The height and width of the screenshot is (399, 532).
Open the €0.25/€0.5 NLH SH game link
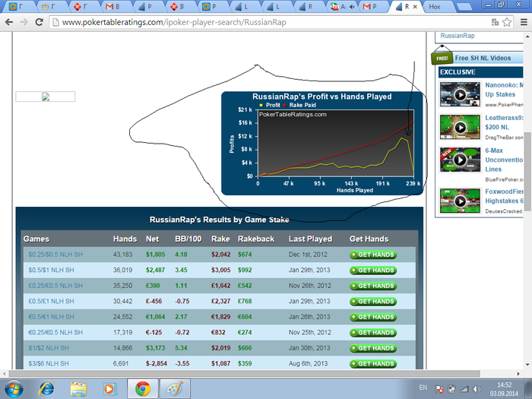tap(55, 333)
